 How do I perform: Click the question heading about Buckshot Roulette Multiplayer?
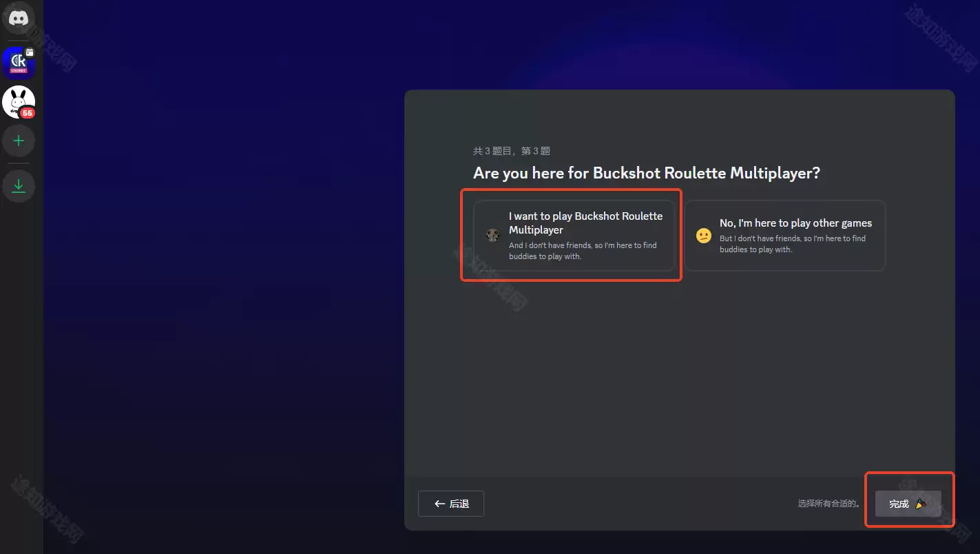647,173
